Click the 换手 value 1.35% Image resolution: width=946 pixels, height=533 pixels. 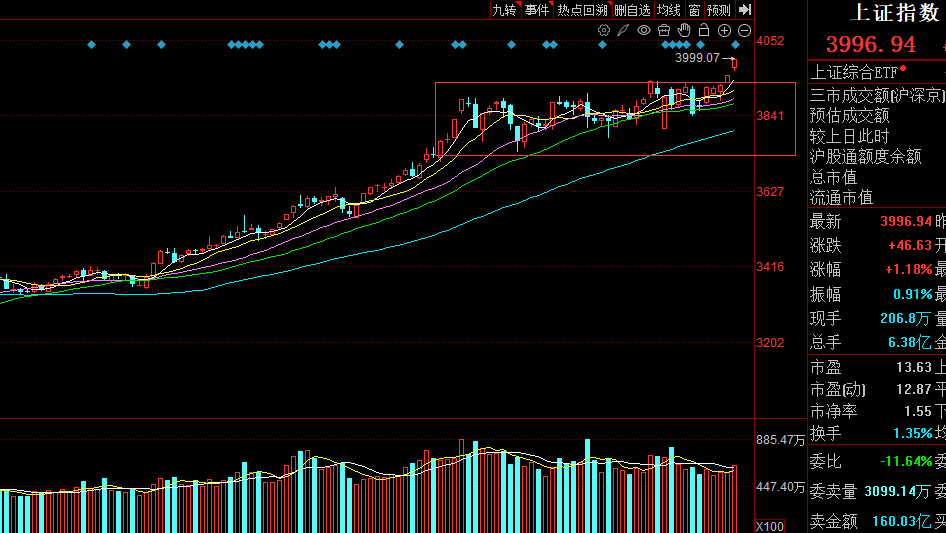[913, 433]
